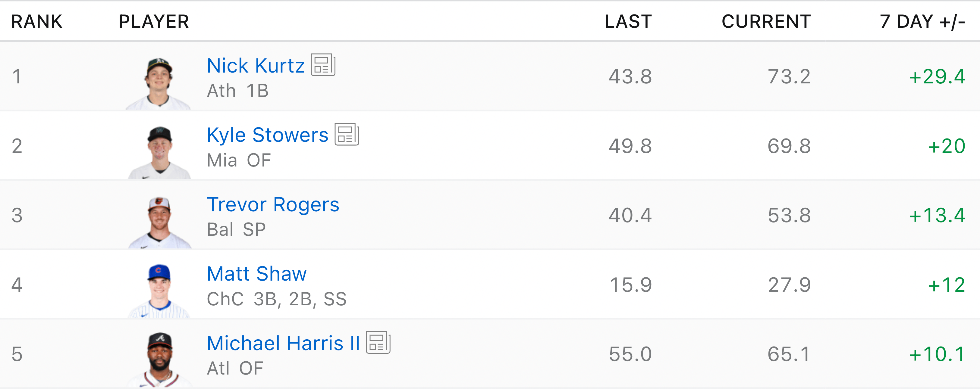Open Michael Harris II news notes icon
The image size is (980, 389).
(378, 343)
